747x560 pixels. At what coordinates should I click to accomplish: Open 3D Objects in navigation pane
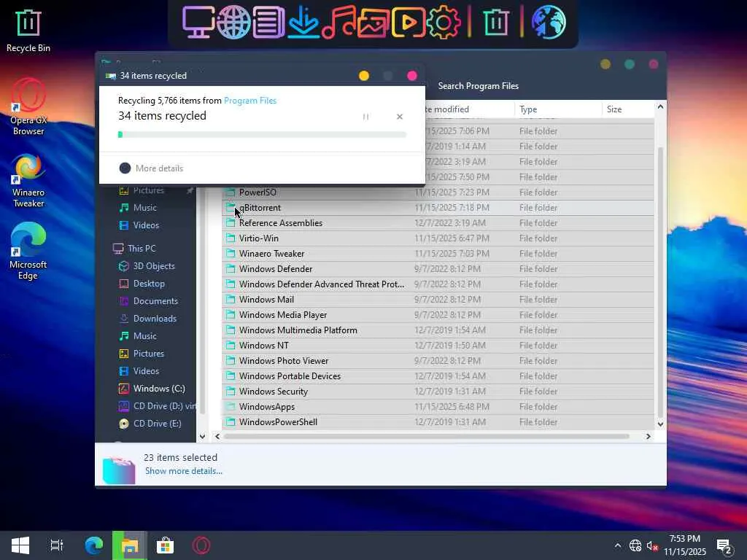click(147, 266)
